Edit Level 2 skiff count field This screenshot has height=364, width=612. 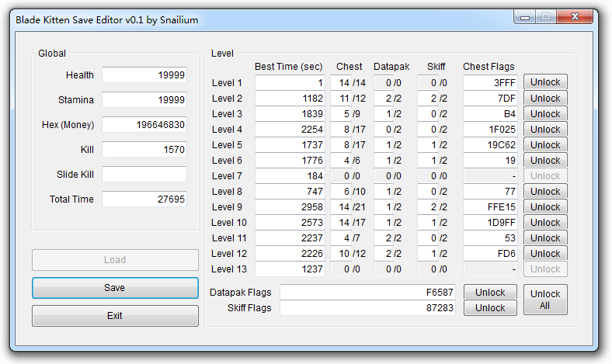point(427,99)
